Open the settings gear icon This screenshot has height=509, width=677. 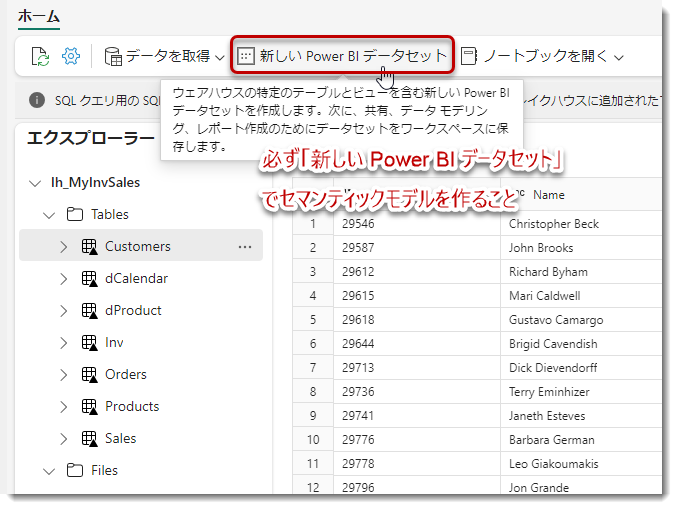(x=71, y=56)
